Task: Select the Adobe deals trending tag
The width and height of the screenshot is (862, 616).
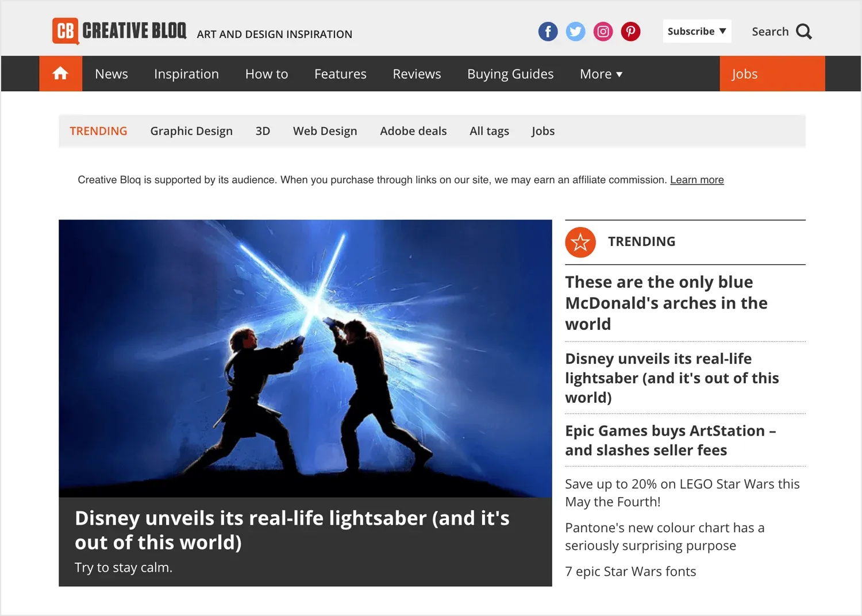Action: coord(413,131)
